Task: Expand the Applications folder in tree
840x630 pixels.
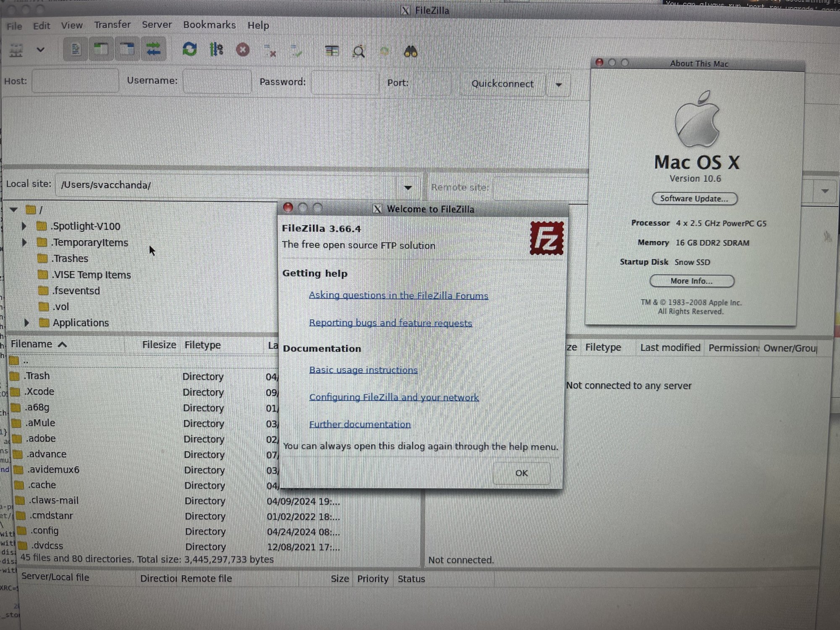Action: (26, 323)
